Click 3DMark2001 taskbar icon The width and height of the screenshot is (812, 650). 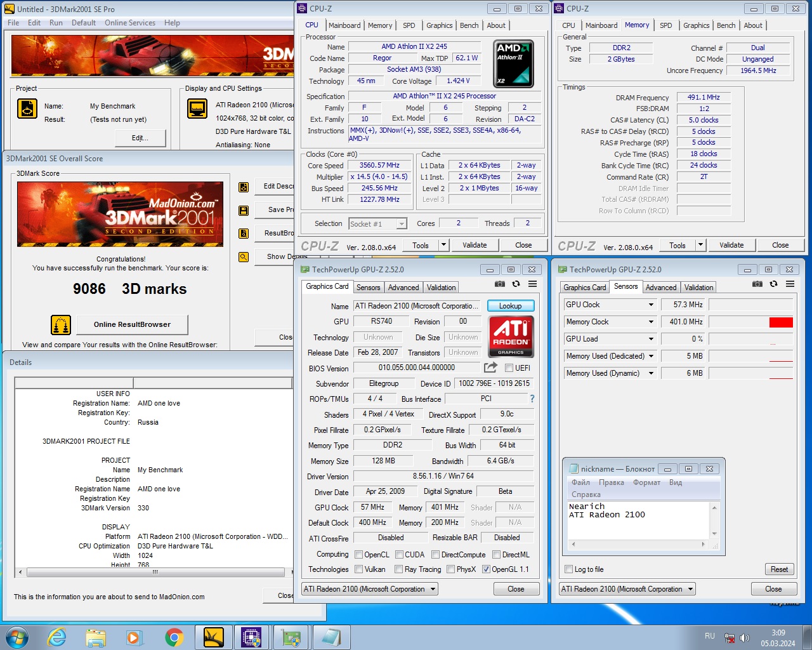click(213, 637)
